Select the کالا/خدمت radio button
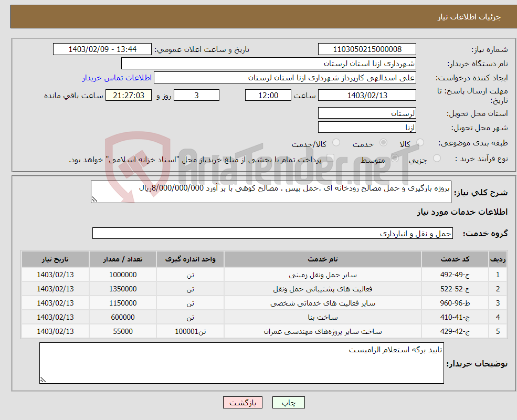This screenshot has width=517, height=420. 336,142
